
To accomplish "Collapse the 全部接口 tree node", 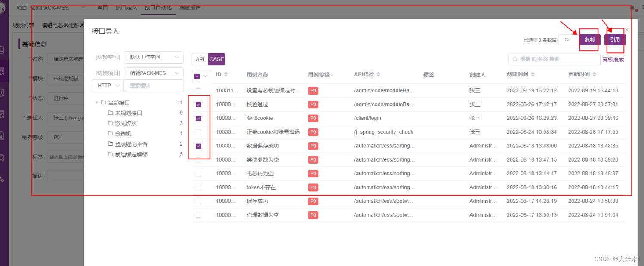I will click(96, 103).
